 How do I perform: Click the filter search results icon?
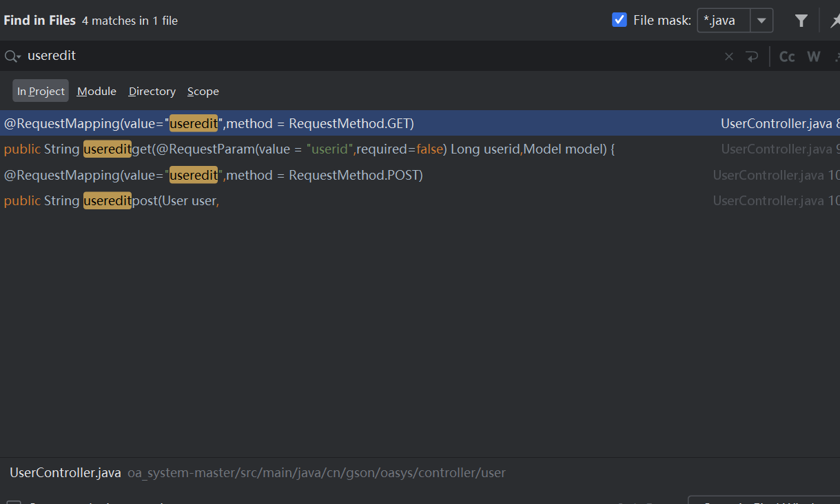pos(801,21)
